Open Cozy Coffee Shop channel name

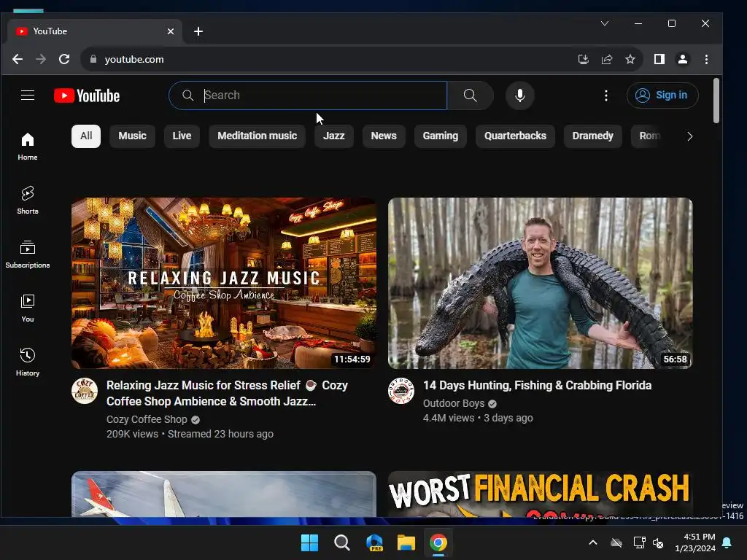(x=147, y=419)
